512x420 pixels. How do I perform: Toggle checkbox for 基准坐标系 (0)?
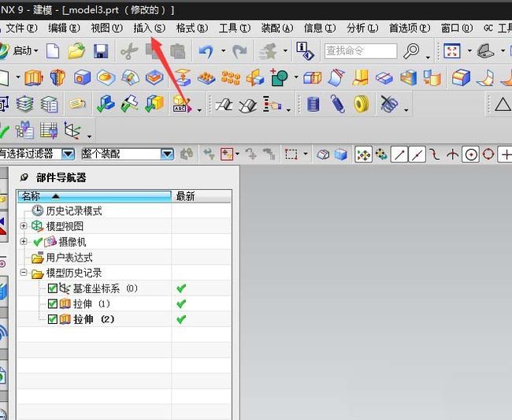(53, 288)
